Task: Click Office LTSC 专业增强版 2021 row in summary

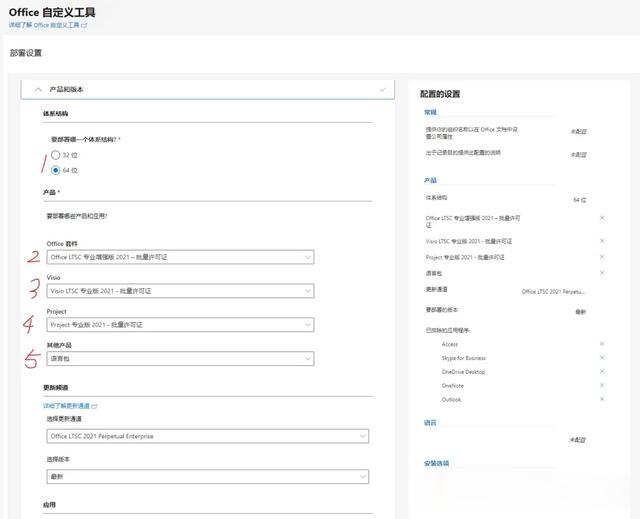Action: tap(473, 221)
